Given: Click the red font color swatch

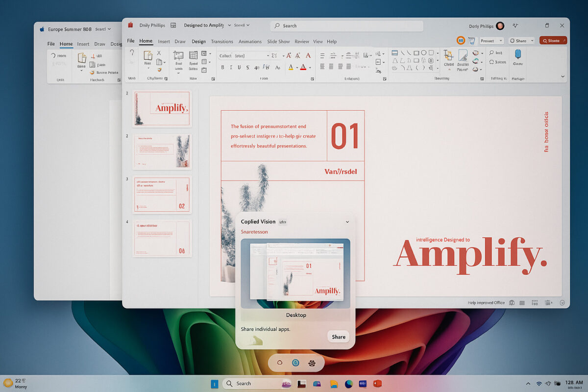Looking at the screenshot, I should (303, 67).
